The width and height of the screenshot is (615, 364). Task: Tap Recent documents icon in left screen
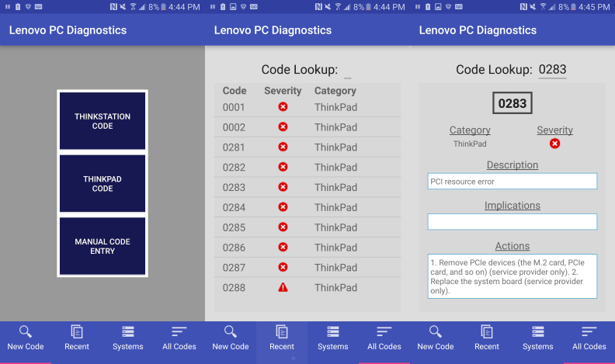point(77,331)
